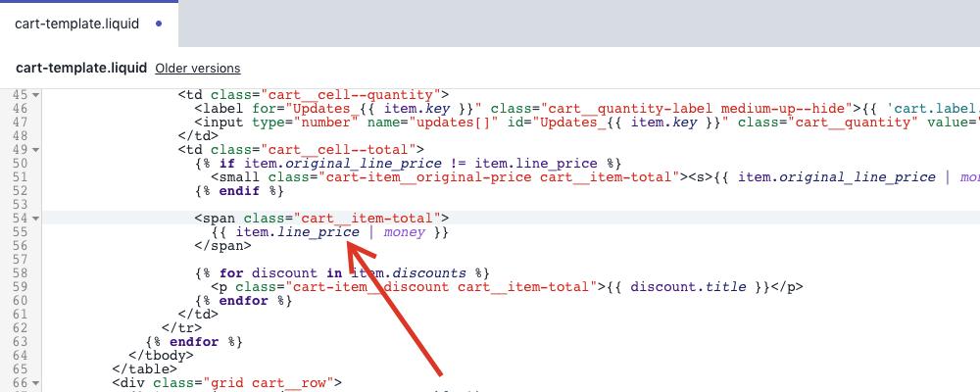Click the endif tag on line 52
The height and width of the screenshot is (392, 980).
click(x=238, y=190)
